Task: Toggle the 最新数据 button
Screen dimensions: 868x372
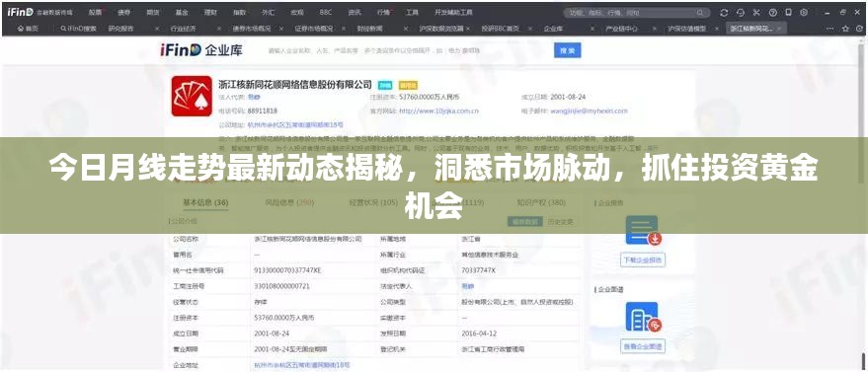Action: pyautogui.click(x=524, y=222)
